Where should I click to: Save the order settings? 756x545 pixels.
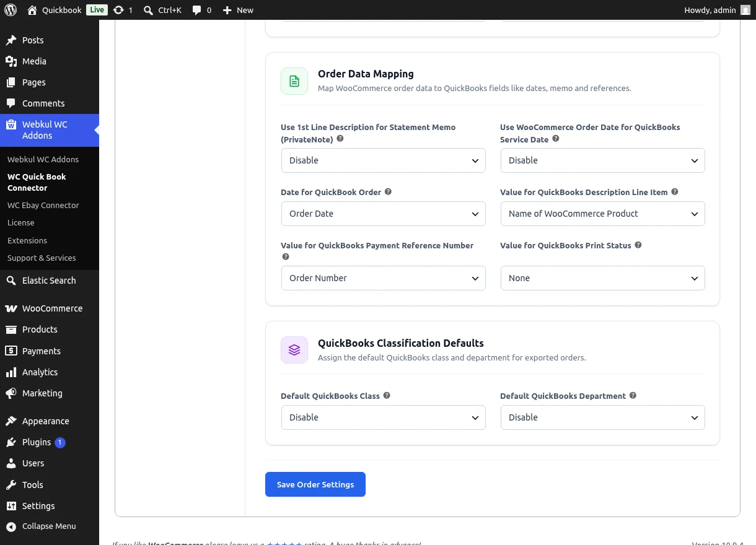[x=315, y=484]
